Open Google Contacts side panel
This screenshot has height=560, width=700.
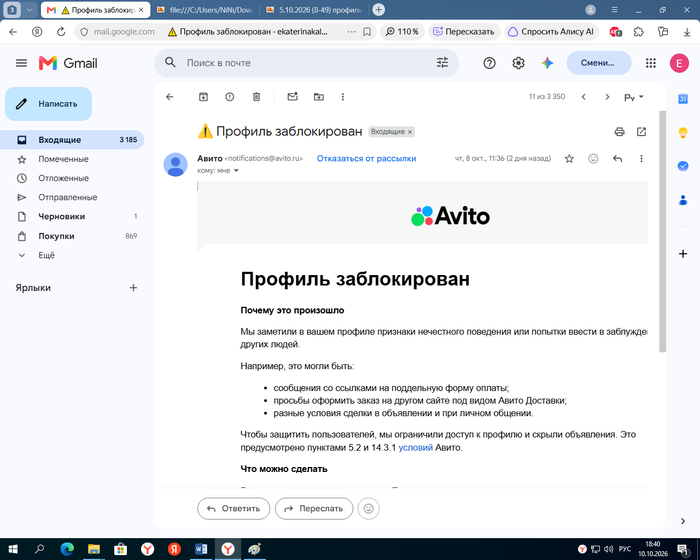pyautogui.click(x=683, y=200)
